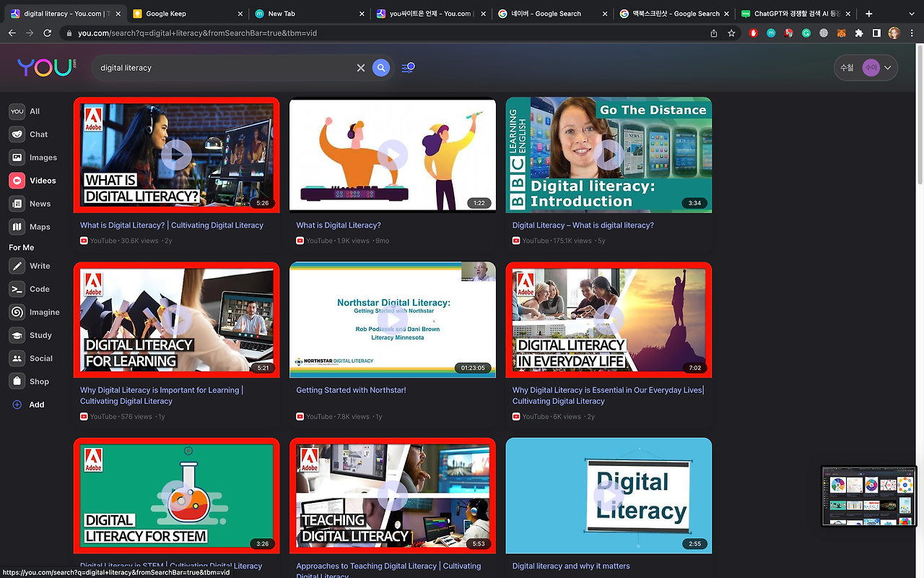Expand the user profile dropdown 수철
This screenshot has height=578, width=924.
[866, 68]
